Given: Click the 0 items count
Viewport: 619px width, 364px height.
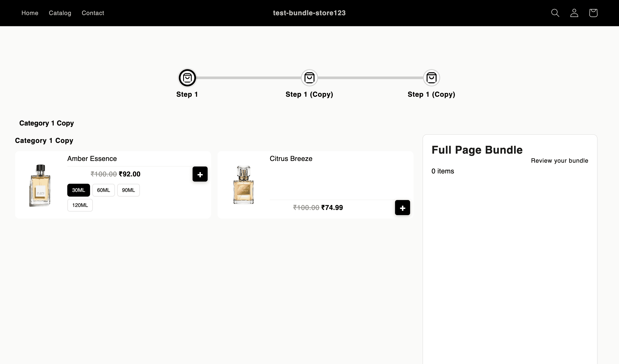Looking at the screenshot, I should [x=443, y=171].
